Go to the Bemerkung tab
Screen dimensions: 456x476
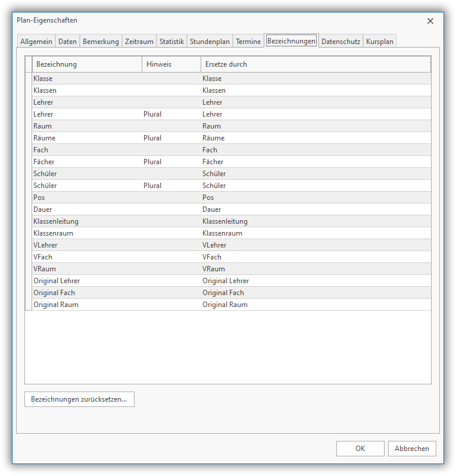101,42
